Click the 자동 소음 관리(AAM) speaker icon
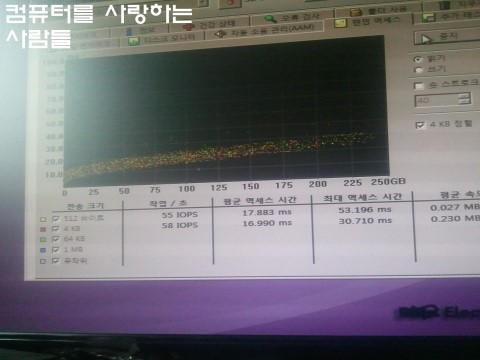The height and width of the screenshot is (360, 480). [220, 34]
